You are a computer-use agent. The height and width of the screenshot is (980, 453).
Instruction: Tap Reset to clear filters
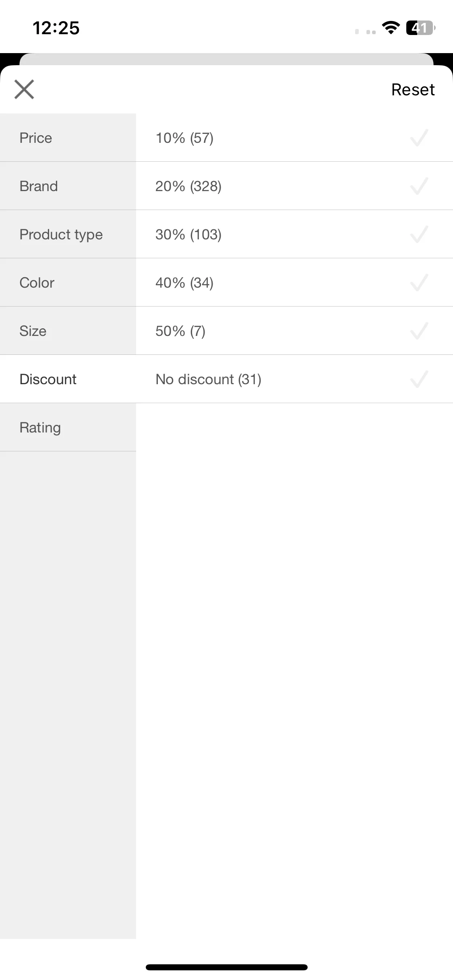(x=413, y=90)
